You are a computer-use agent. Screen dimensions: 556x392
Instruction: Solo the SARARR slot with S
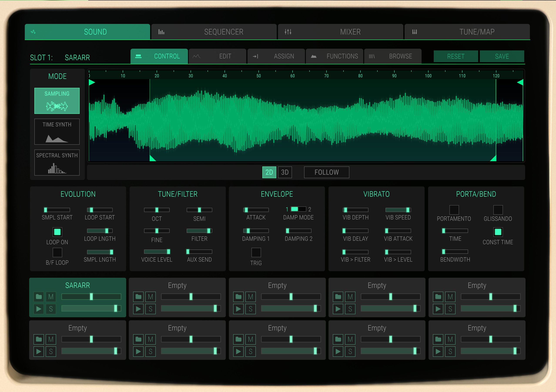coord(51,309)
